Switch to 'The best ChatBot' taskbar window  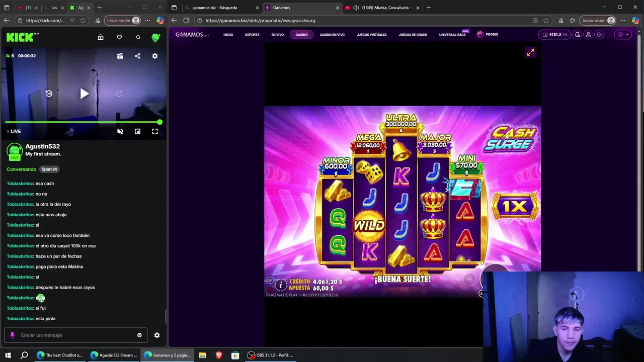coord(59,355)
